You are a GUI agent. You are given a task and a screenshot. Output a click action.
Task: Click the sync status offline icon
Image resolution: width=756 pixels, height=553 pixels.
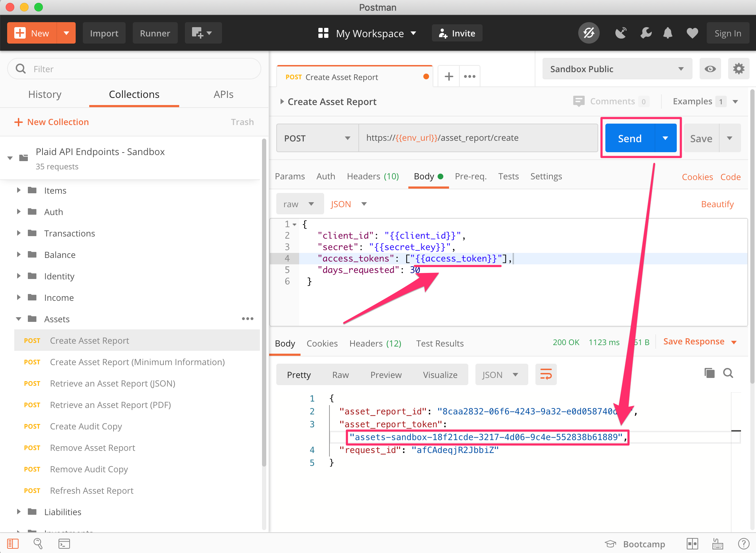pos(589,33)
